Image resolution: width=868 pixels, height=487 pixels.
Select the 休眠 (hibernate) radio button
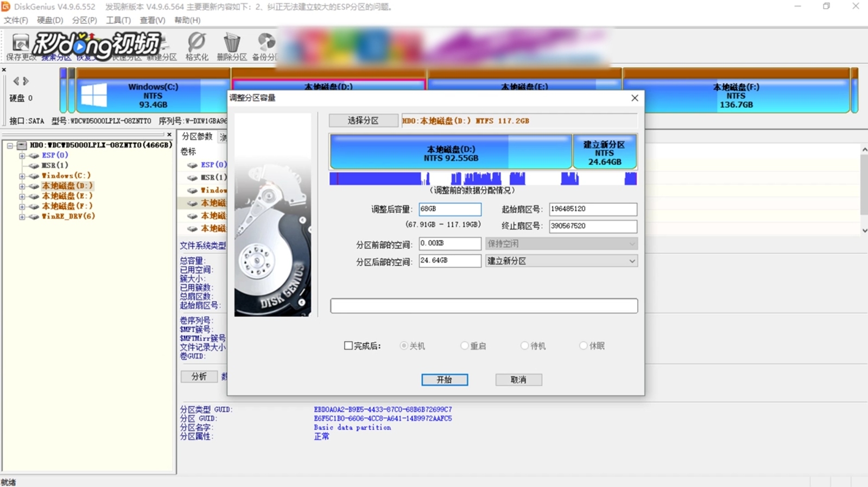(x=583, y=345)
